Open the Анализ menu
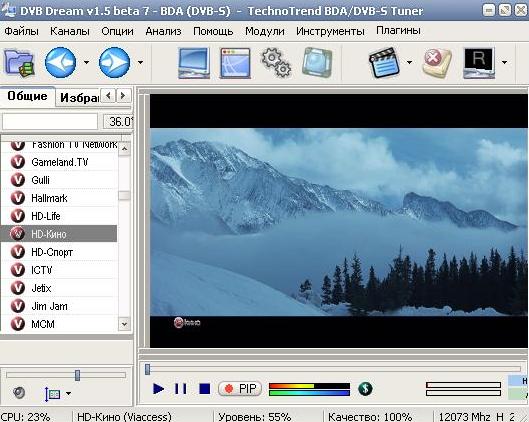This screenshot has width=529, height=422. point(163,31)
